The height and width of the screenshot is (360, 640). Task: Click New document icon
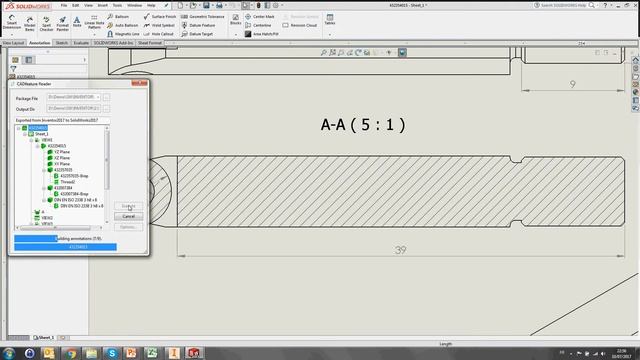tap(180, 5)
